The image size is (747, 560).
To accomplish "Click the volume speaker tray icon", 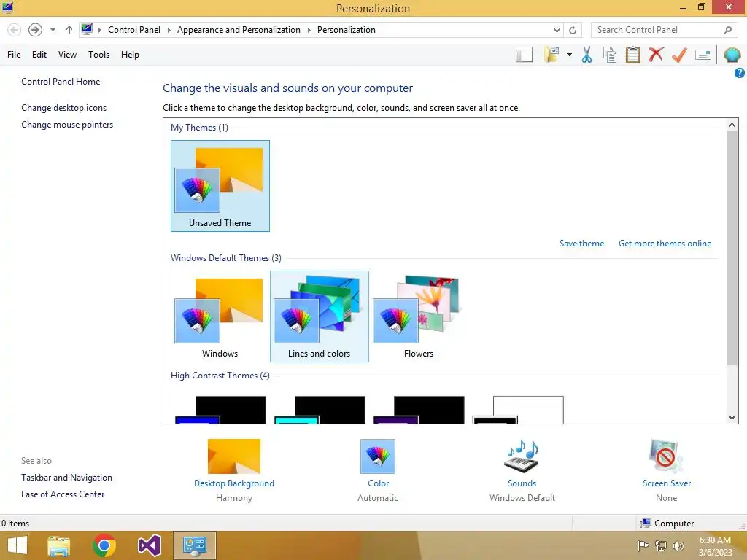I will tap(678, 545).
